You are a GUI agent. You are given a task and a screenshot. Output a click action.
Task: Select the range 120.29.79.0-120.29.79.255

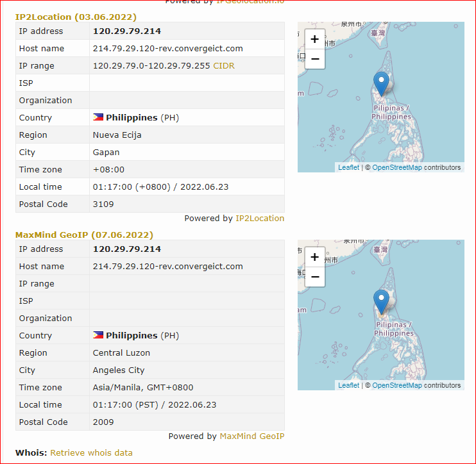(x=151, y=66)
